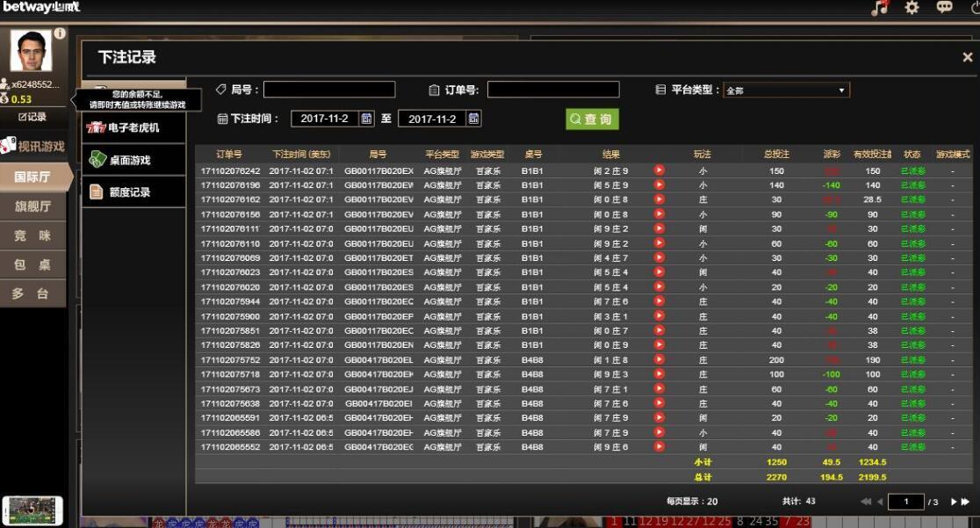This screenshot has width=980, height=528.
Task: Open calendar picker for the end date
Action: (474, 119)
